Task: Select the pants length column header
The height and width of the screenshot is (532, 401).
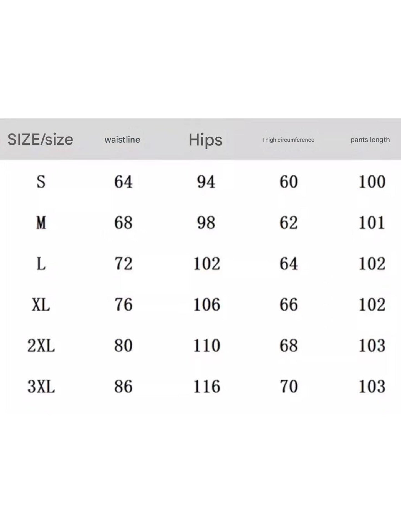Action: 370,140
